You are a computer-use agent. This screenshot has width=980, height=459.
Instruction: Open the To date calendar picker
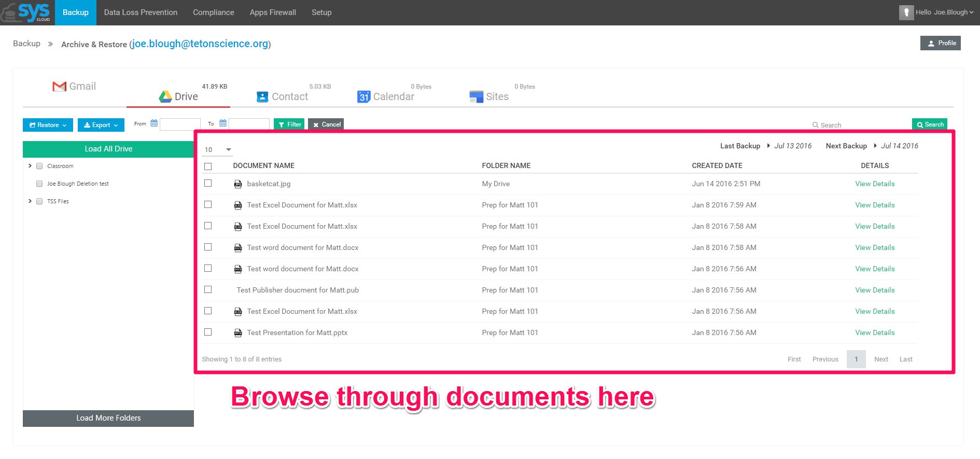tap(223, 123)
